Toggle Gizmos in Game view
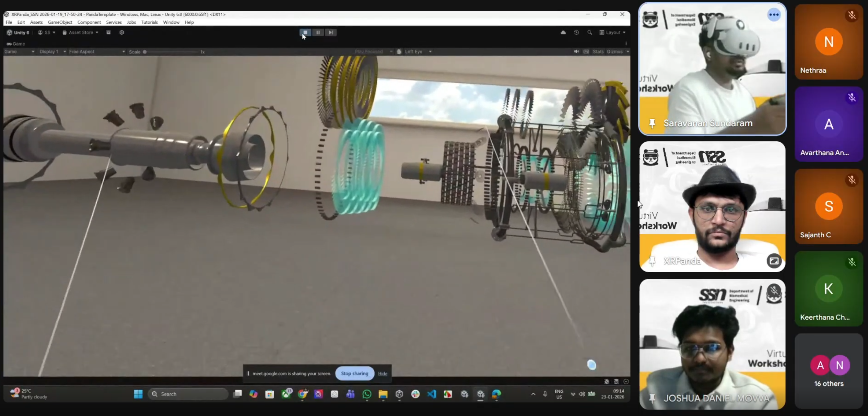Viewport: 868px width, 416px height. [x=614, y=51]
